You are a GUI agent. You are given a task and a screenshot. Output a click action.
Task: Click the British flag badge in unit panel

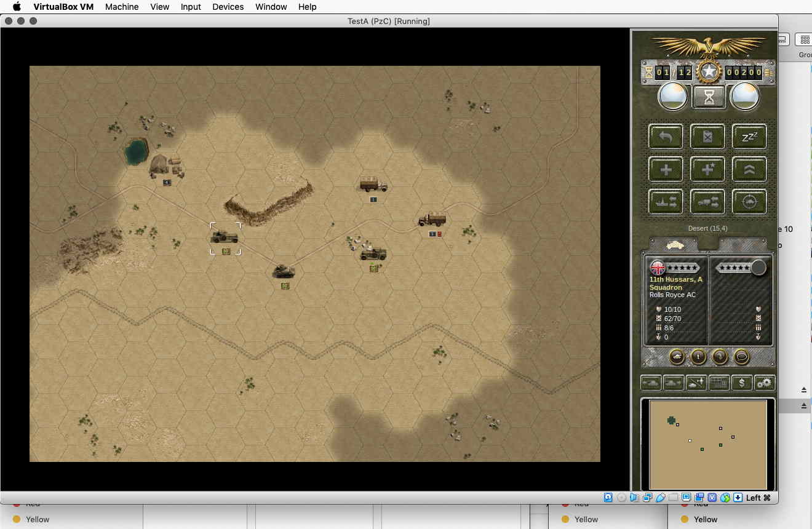[x=658, y=268]
